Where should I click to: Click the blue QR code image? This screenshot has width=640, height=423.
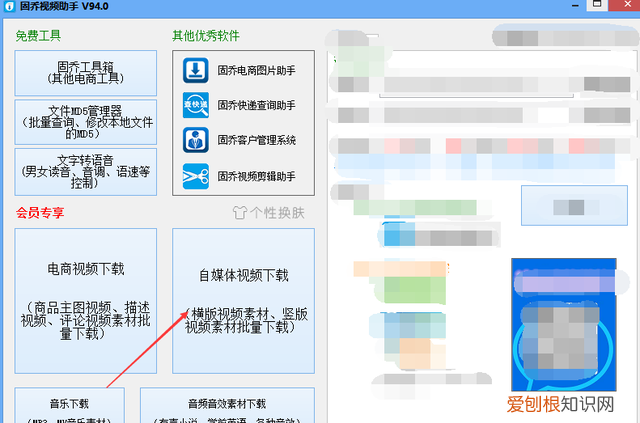click(x=566, y=326)
